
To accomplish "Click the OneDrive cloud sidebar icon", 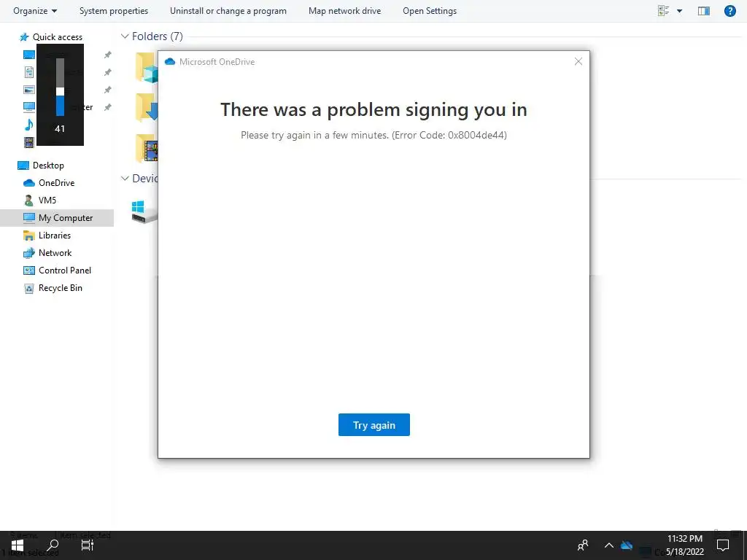I will click(29, 183).
